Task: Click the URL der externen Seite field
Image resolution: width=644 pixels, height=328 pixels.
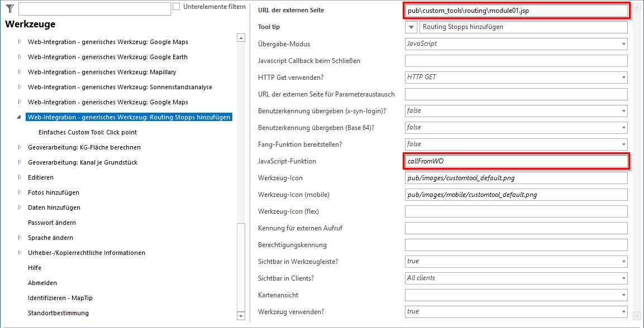Action: click(517, 9)
